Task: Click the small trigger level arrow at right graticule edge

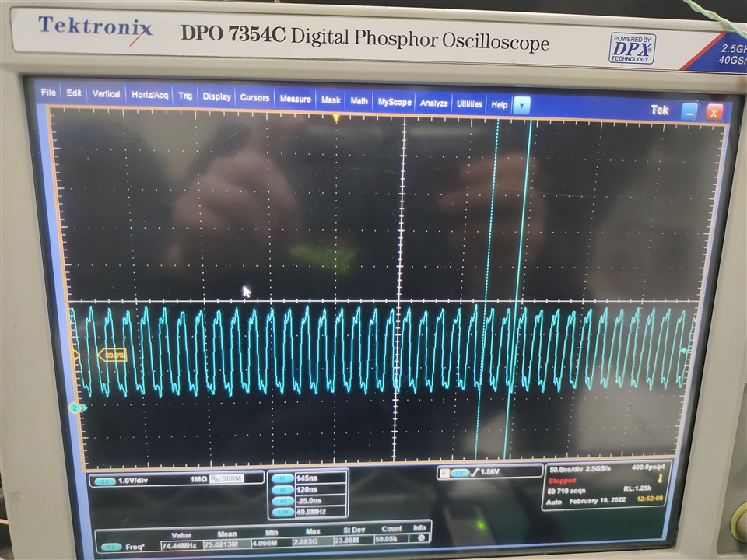Action: (x=684, y=351)
